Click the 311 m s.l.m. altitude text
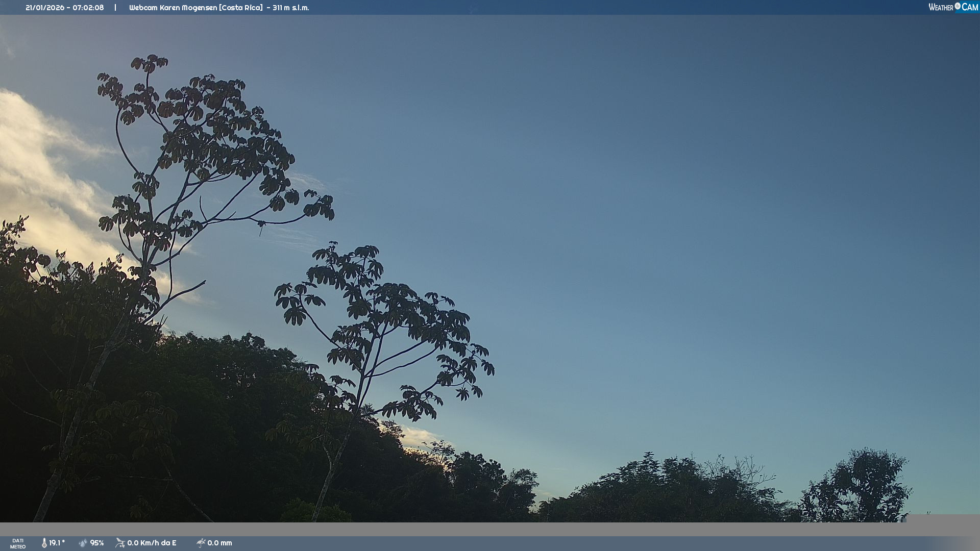The width and height of the screenshot is (980, 551). click(x=290, y=8)
